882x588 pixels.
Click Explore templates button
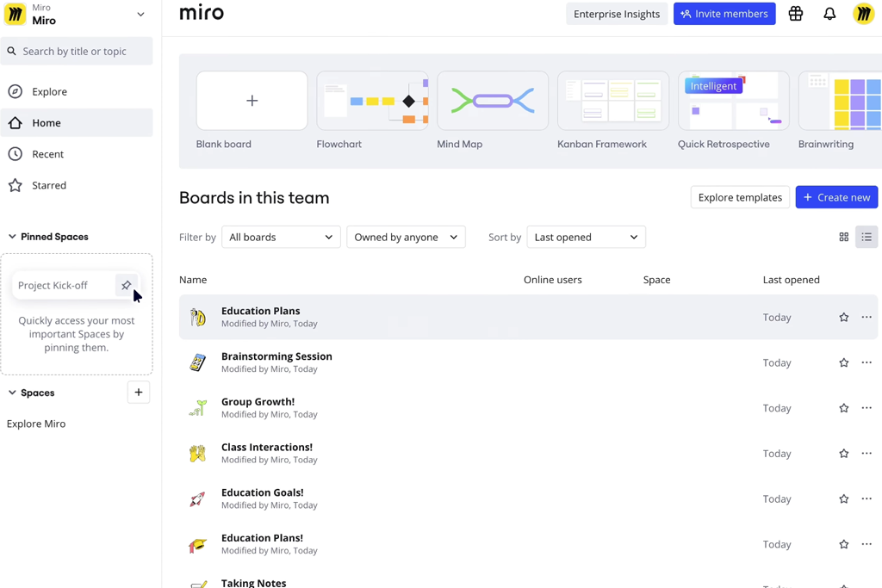click(x=740, y=197)
